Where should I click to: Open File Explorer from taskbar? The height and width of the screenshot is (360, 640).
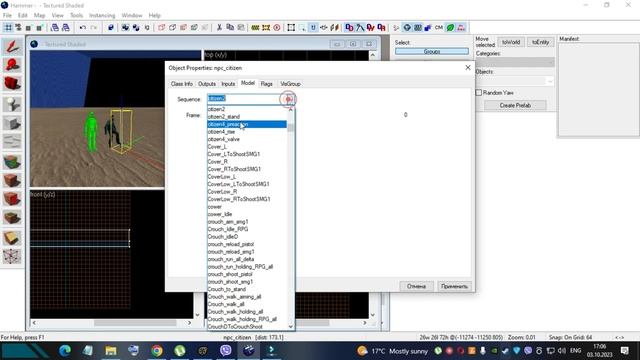[x=111, y=351]
